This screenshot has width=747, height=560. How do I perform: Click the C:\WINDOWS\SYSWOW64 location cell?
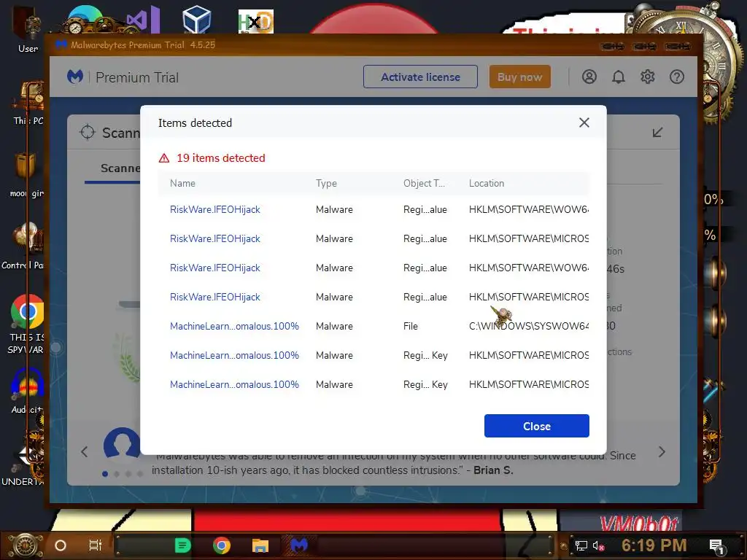point(529,326)
